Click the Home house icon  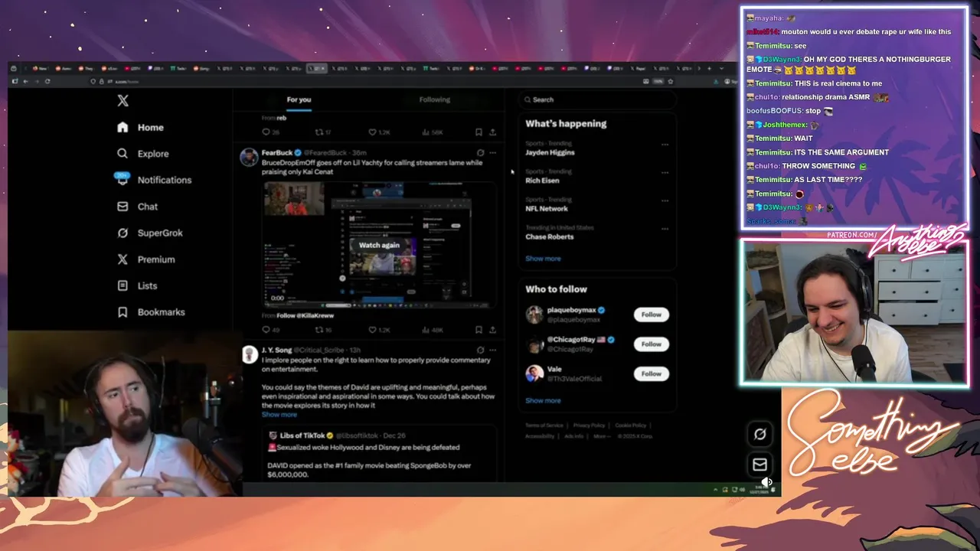tap(122, 128)
